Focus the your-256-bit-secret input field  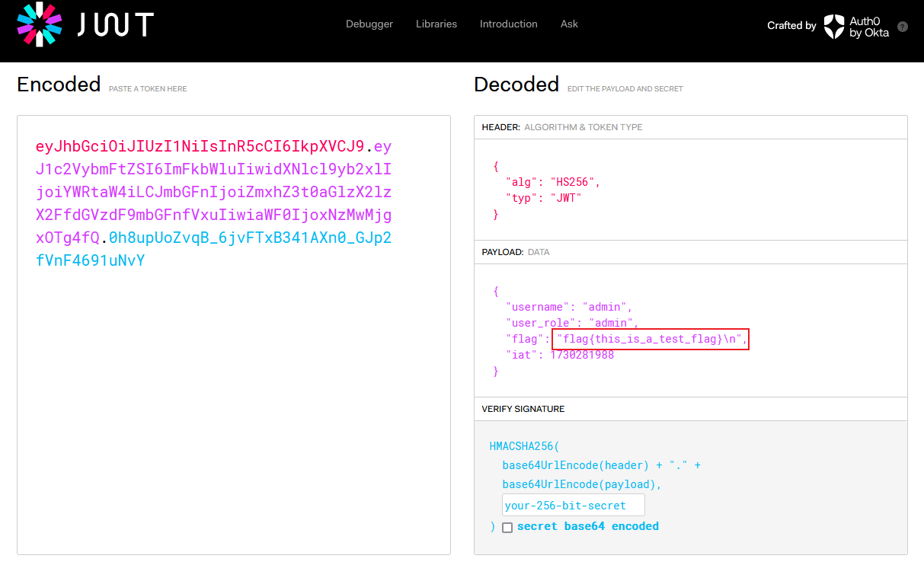pyautogui.click(x=573, y=505)
